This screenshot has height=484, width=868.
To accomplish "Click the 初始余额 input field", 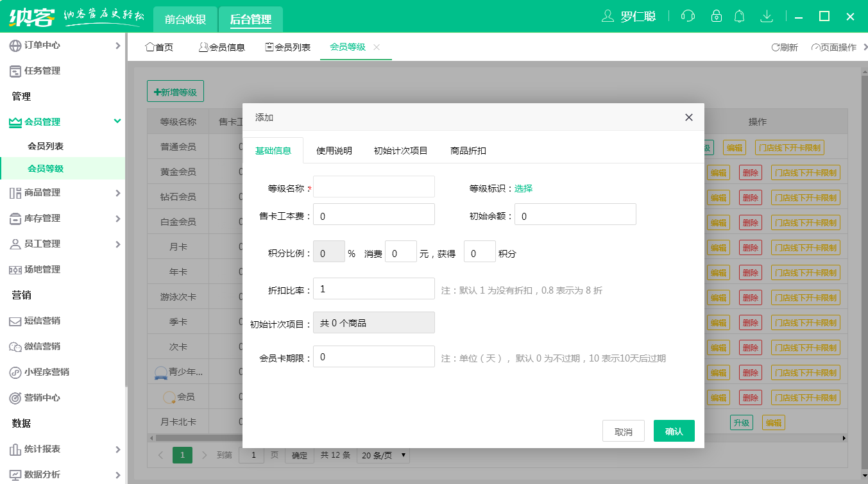I will [575, 214].
